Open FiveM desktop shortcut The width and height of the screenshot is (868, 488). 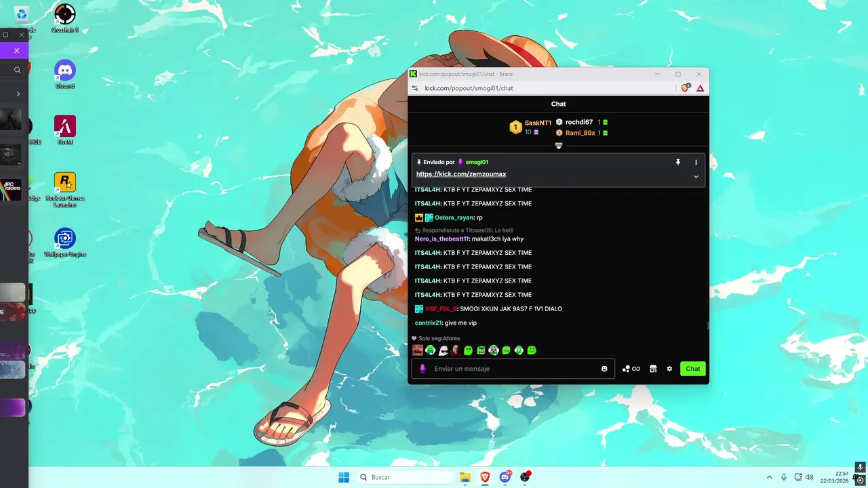coord(65,130)
